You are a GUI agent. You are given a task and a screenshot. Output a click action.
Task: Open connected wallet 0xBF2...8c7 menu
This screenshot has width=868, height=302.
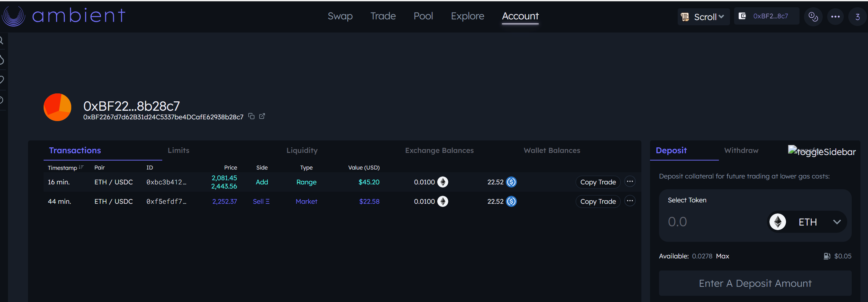767,16
